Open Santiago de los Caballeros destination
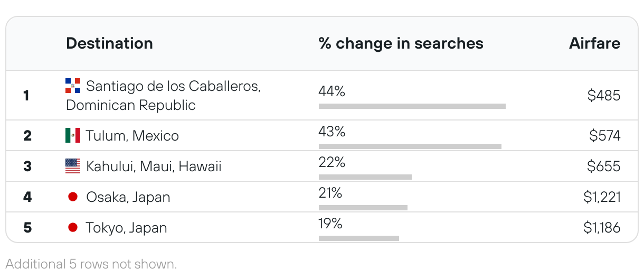644x278 pixels. point(164,96)
